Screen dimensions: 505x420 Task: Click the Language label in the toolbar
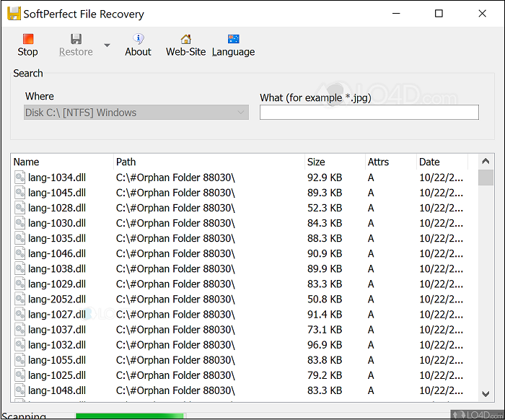click(x=233, y=52)
